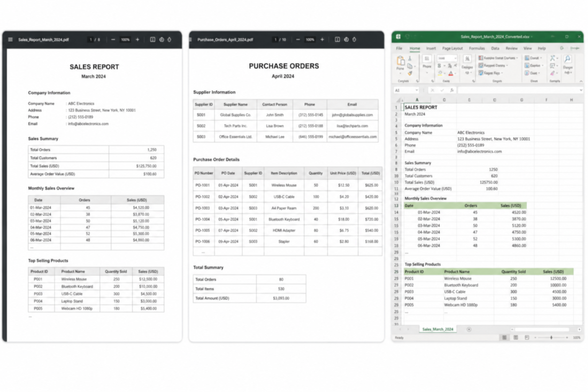Click the fill color bucket icon
The width and height of the screenshot is (588, 392).
point(440,73)
